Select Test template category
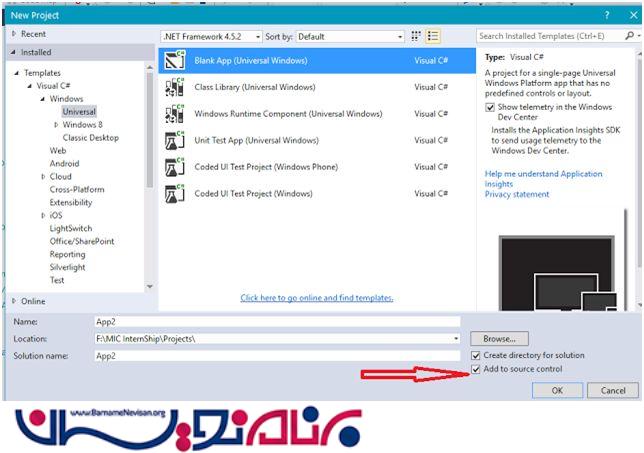 (57, 280)
